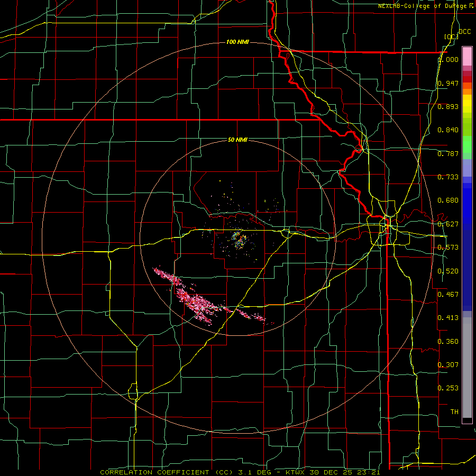The image size is (476, 476).
Task: Select the 0.733 scale value
Action: 448,177
